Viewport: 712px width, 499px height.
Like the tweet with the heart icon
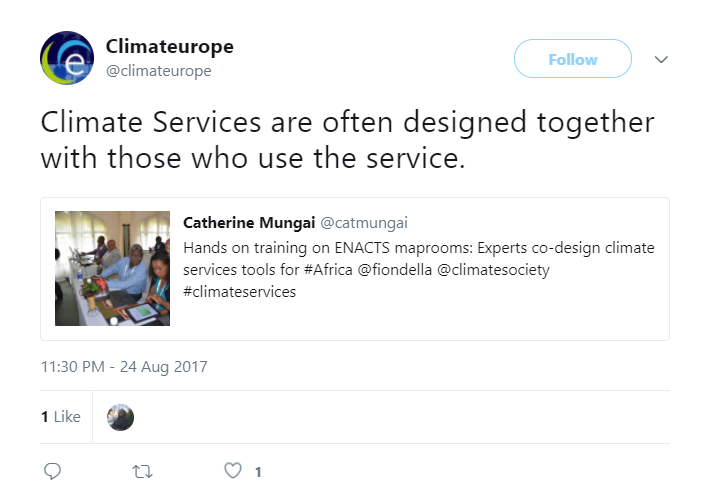click(232, 471)
